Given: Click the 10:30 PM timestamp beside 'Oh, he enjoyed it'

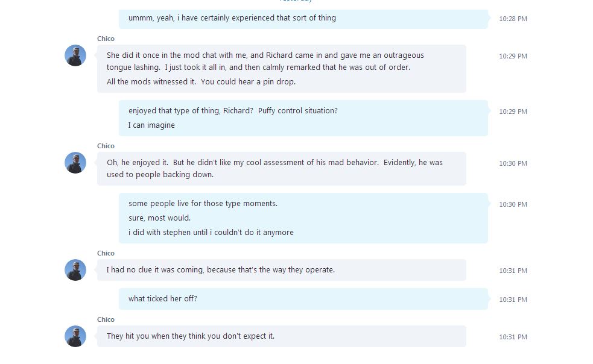Looking at the screenshot, I should pyautogui.click(x=513, y=163).
